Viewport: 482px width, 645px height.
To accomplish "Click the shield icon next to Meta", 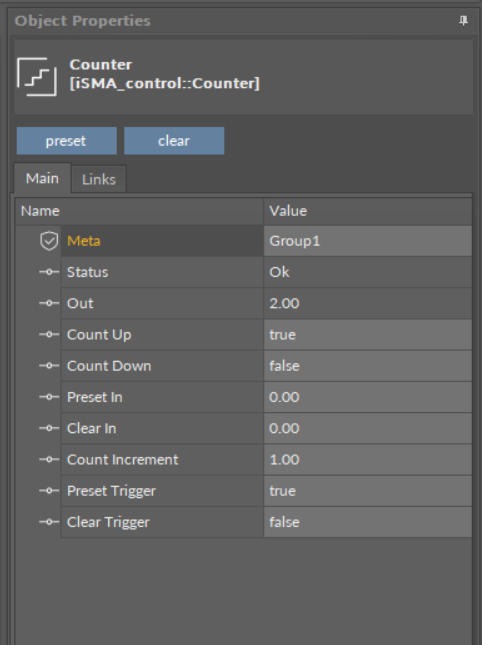I will [x=49, y=241].
